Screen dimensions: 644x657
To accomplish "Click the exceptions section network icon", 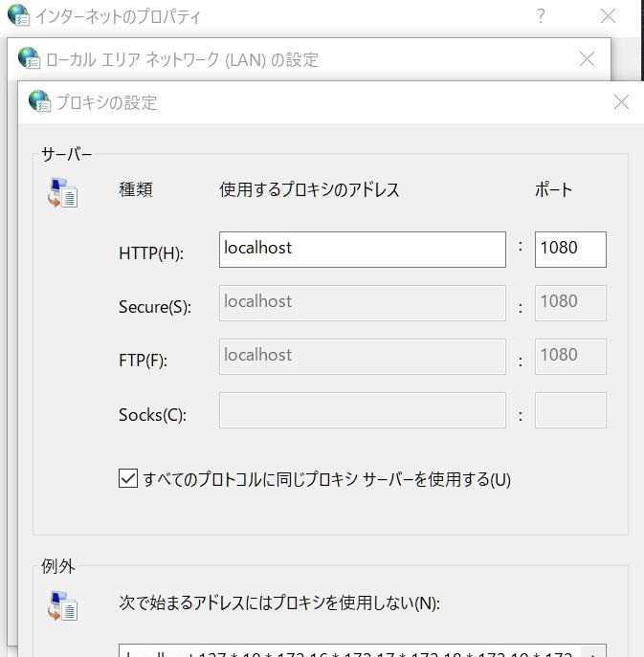I will coord(62,605).
